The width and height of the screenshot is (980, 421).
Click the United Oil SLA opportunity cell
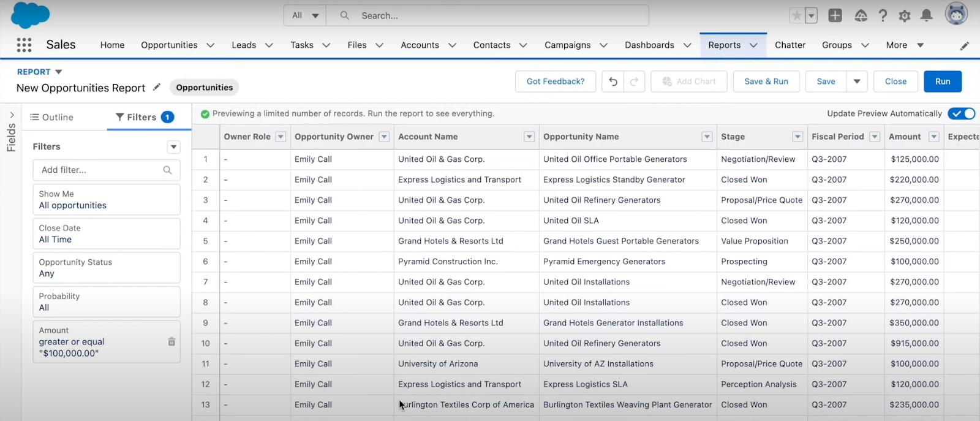[x=627, y=221]
